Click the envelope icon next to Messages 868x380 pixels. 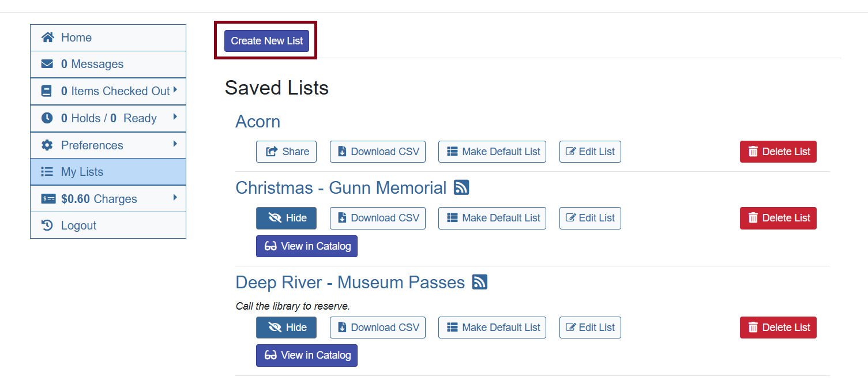point(48,64)
